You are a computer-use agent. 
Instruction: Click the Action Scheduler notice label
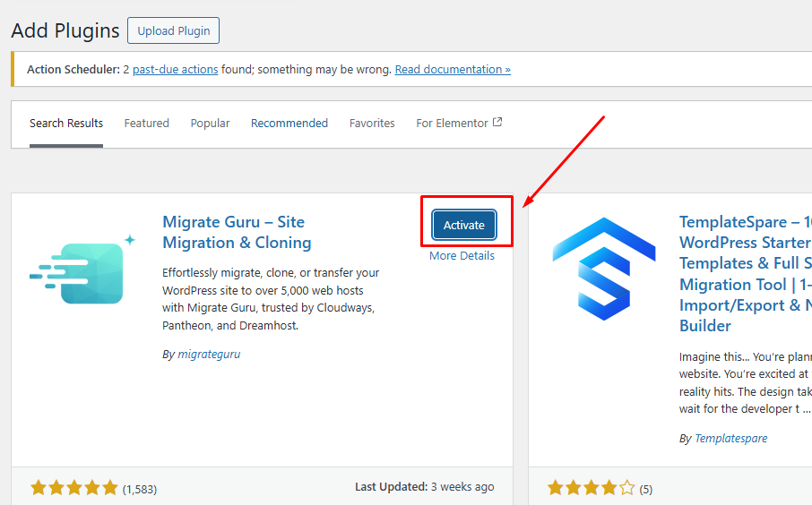[73, 69]
